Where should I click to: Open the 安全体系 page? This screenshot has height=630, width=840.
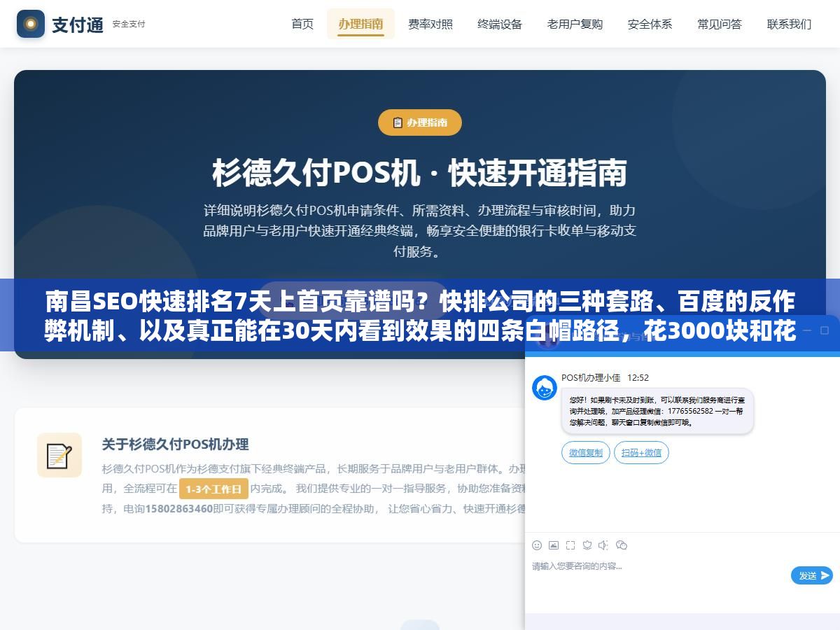650,24
